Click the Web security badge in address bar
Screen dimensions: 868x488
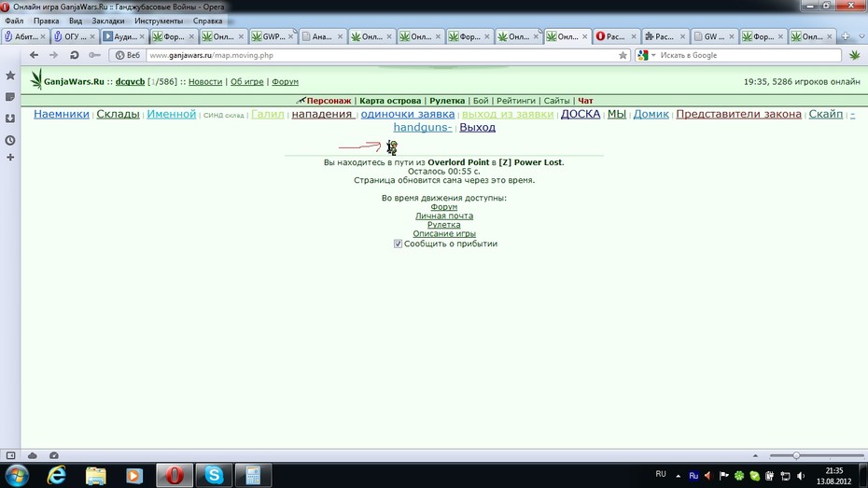(128, 55)
